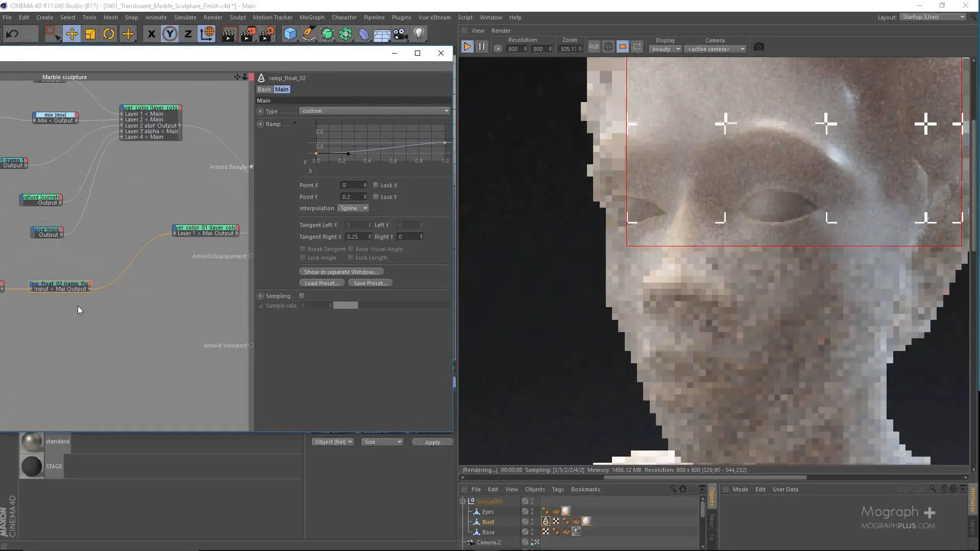Activate the Scale tool

pyautogui.click(x=90, y=34)
